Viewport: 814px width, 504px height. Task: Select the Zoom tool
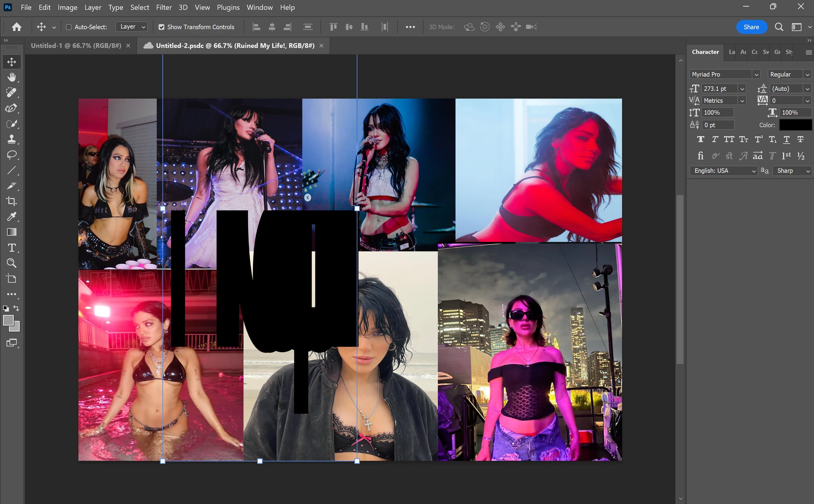click(x=12, y=263)
